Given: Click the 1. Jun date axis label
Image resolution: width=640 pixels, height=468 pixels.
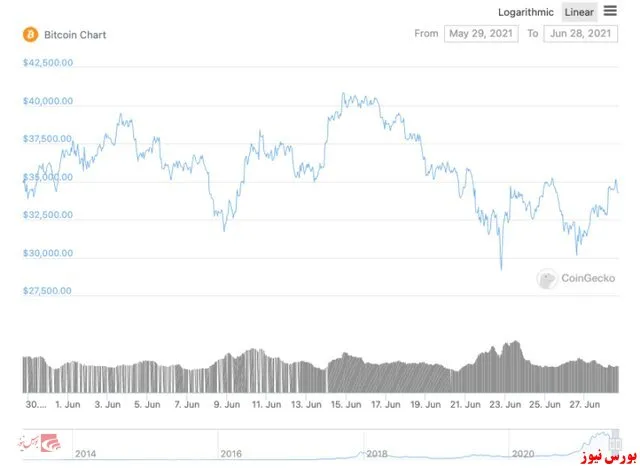Looking at the screenshot, I should click(x=67, y=405).
